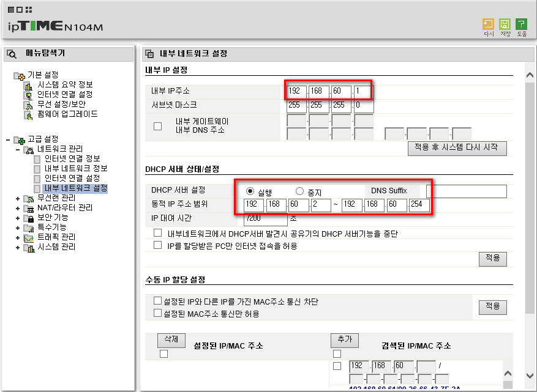Expand the 보안 기능 node
The width and height of the screenshot is (537, 392).
(18, 218)
